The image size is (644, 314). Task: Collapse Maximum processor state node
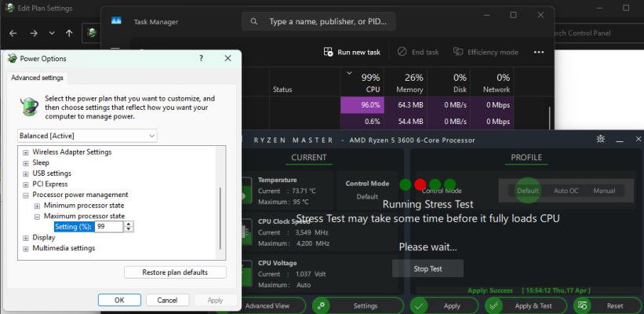tap(37, 217)
